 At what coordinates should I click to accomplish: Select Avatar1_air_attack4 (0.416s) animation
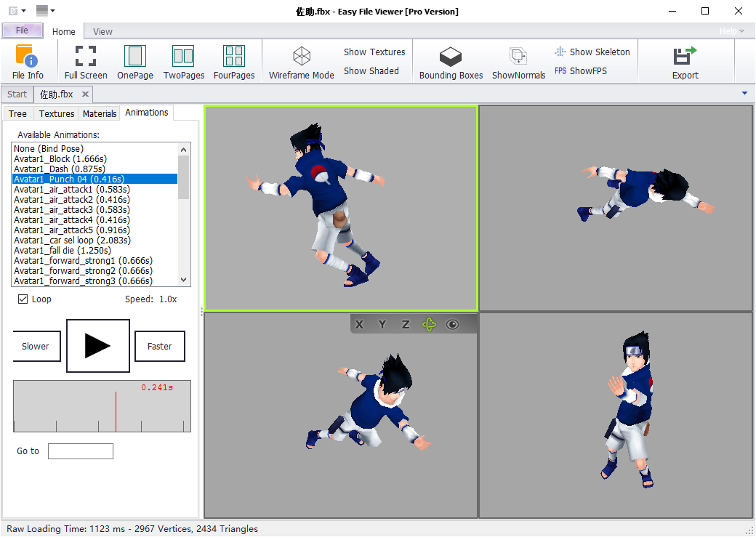(x=95, y=219)
